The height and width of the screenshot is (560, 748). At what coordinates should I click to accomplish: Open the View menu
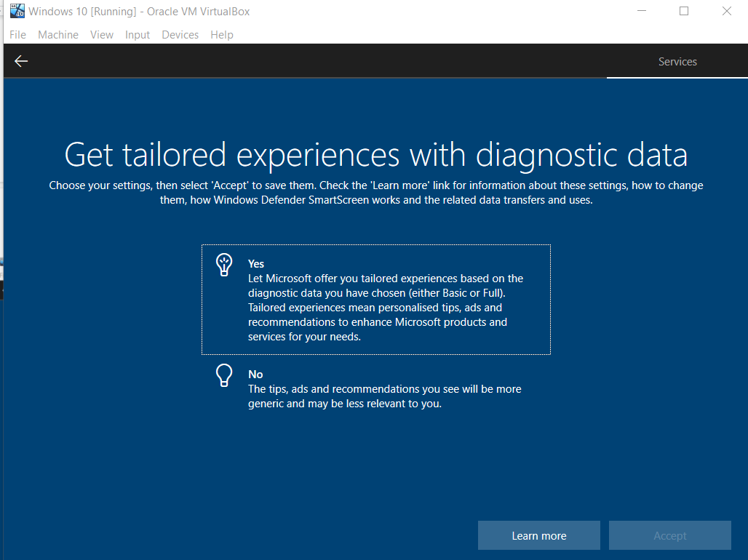(102, 35)
